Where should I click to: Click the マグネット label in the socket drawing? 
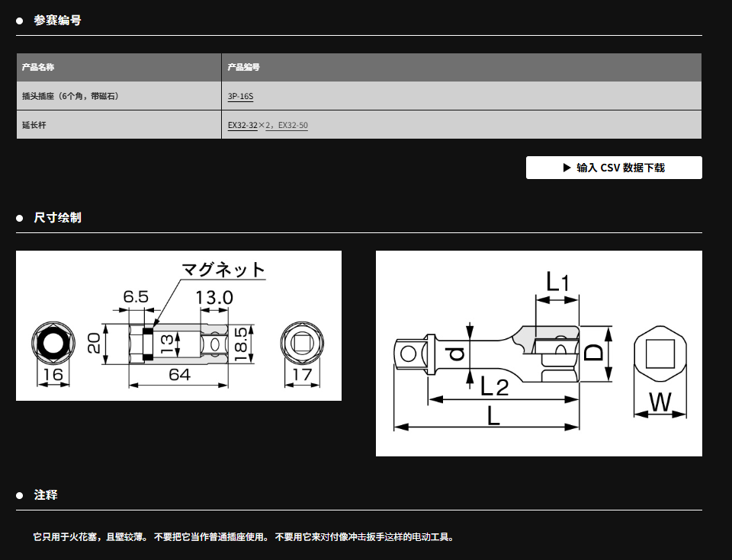(x=223, y=270)
